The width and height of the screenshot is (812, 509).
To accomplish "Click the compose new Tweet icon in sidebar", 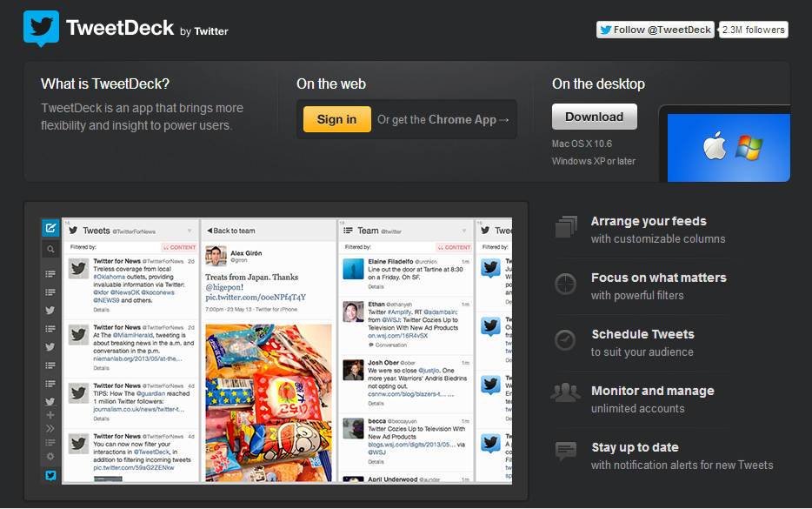I will click(50, 228).
